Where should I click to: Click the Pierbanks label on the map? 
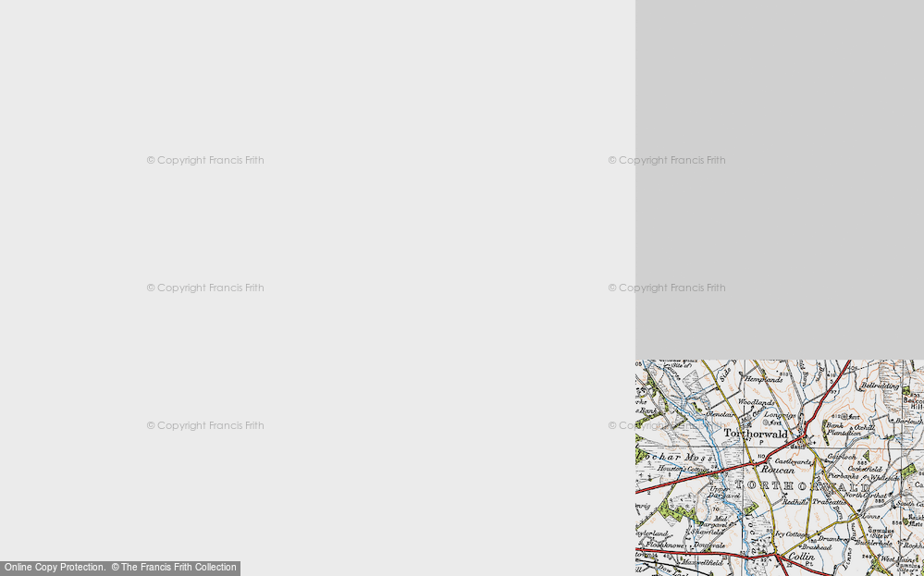pyautogui.click(x=843, y=475)
